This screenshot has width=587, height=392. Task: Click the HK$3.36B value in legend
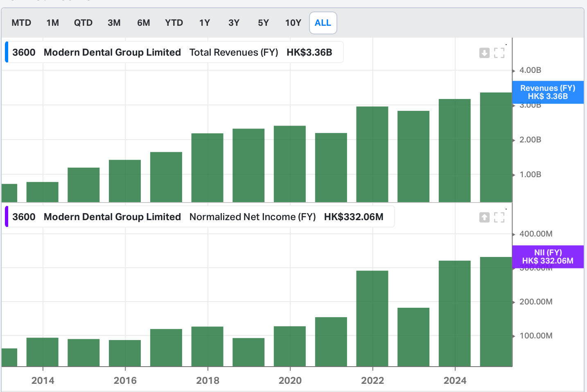pyautogui.click(x=309, y=52)
